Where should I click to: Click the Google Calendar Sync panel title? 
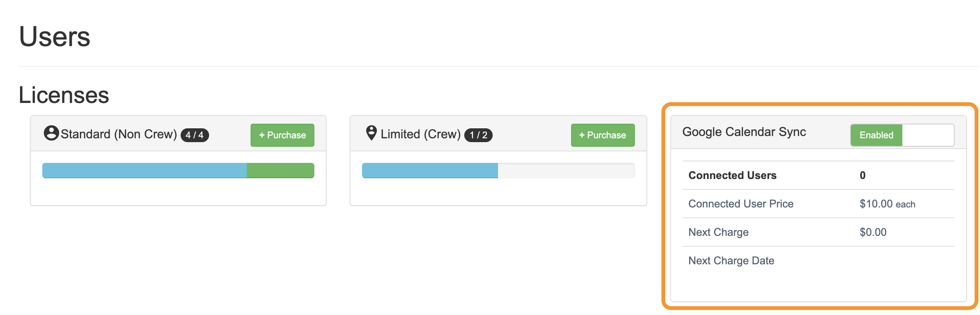pyautogui.click(x=744, y=132)
